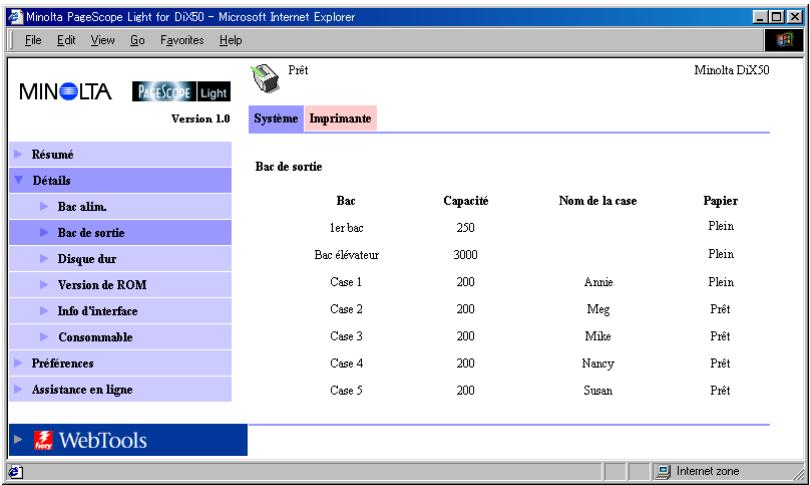The width and height of the screenshot is (810, 485).
Task: Open the Info d'interface page
Action: [120, 311]
